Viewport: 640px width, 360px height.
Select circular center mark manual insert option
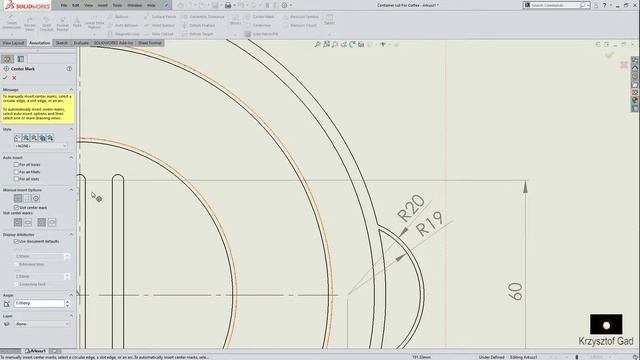36,198
